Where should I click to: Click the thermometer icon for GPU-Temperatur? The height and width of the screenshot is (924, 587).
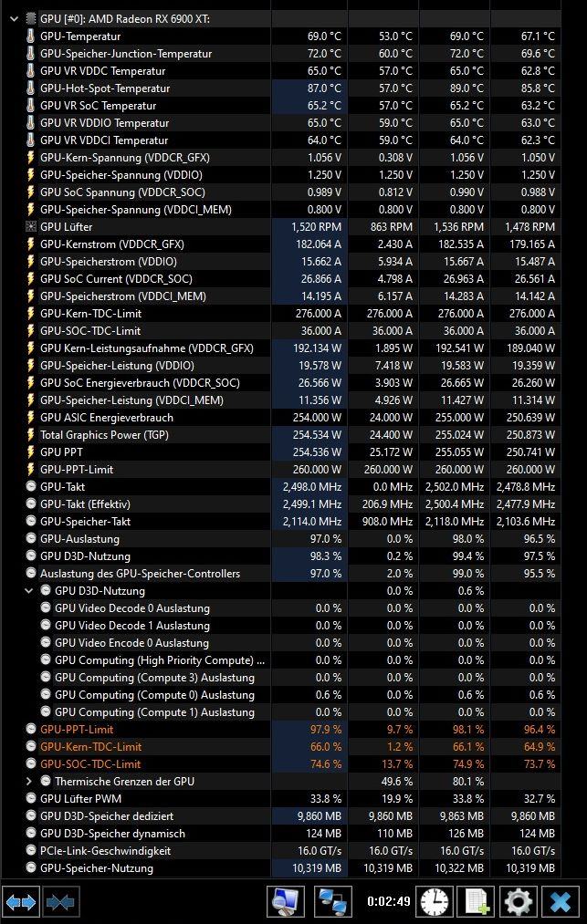click(x=31, y=36)
